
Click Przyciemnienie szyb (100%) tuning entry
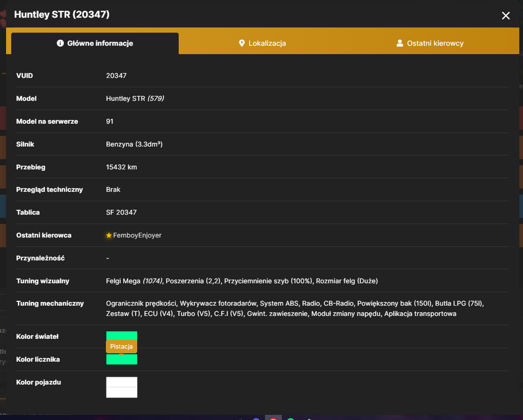tap(268, 281)
